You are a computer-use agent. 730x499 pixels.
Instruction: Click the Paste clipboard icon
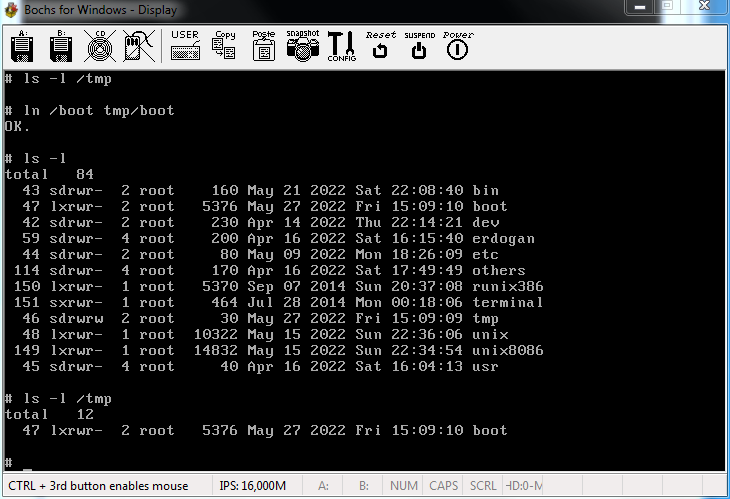(263, 46)
